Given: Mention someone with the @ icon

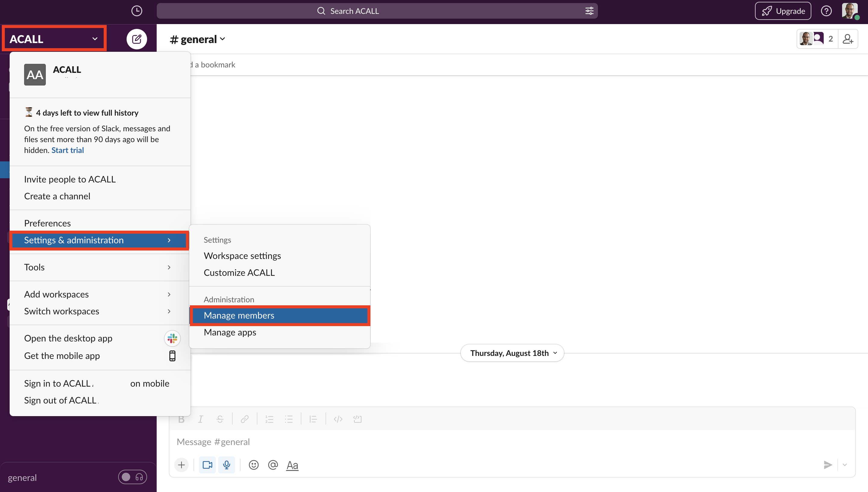Looking at the screenshot, I should 273,465.
